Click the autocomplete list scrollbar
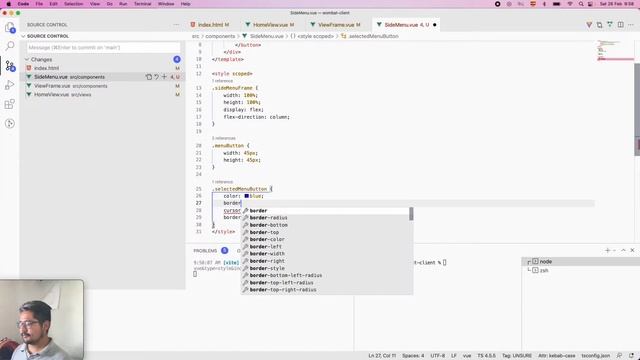Screen dimensions: 640x360 411,213
